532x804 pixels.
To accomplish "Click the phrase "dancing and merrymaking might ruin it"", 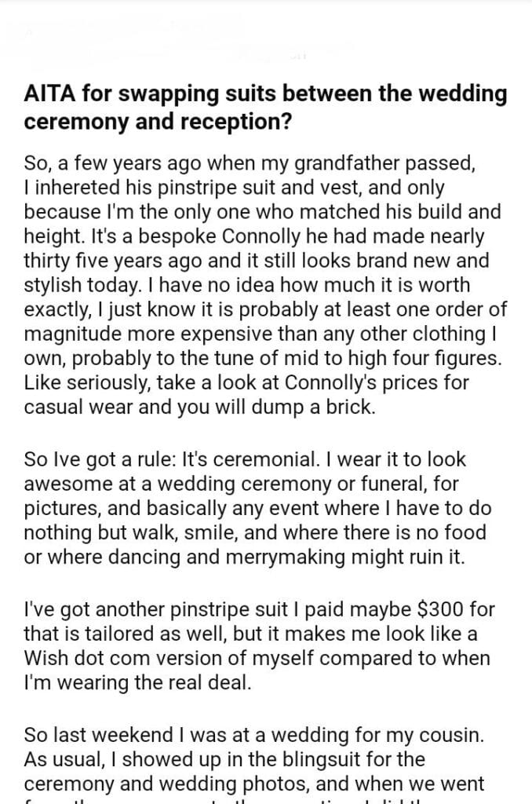I will click(x=267, y=555).
